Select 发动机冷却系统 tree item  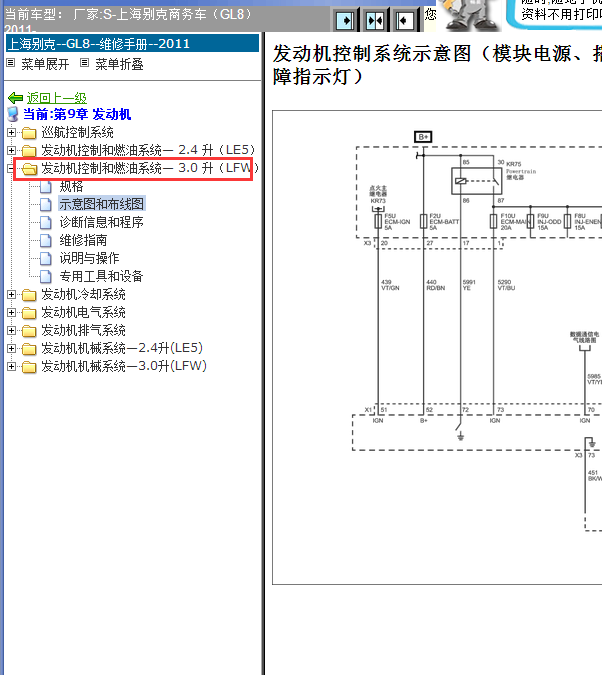pyautogui.click(x=84, y=295)
